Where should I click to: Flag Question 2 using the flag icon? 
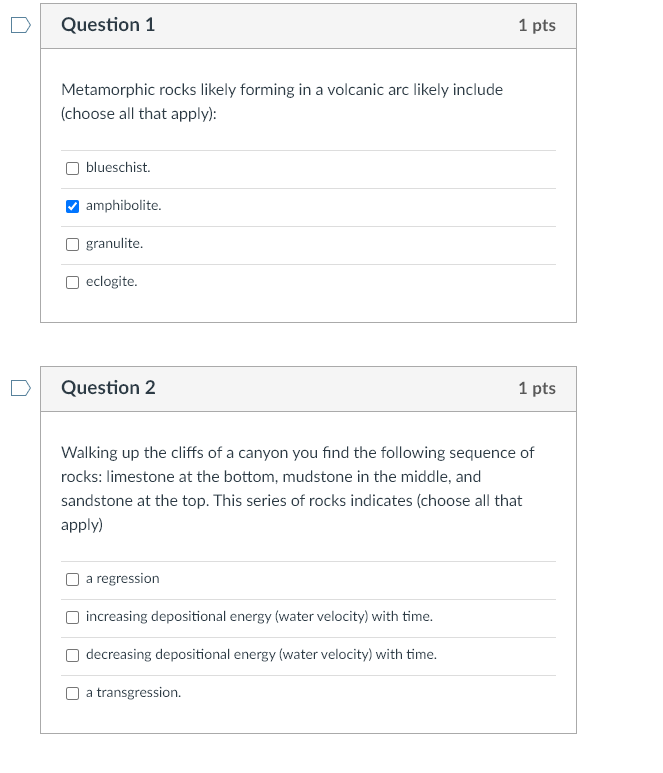click(x=22, y=387)
